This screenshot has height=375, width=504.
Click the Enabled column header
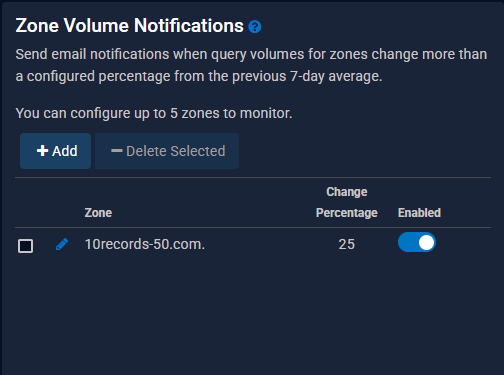click(x=419, y=213)
